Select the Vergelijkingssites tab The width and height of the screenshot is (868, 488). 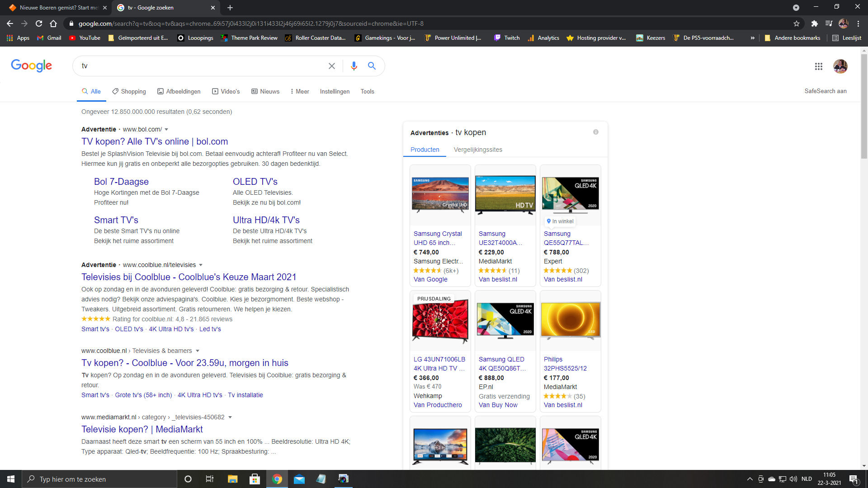pos(478,150)
